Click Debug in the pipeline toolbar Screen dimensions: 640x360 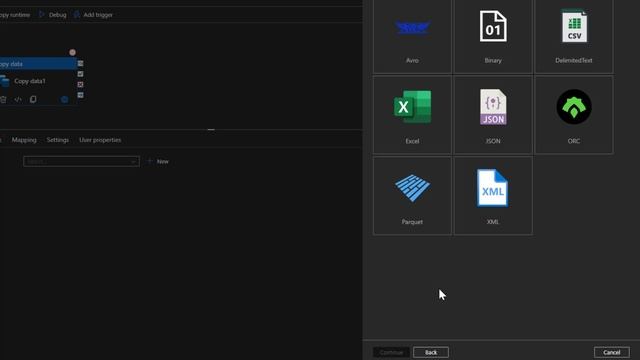(x=53, y=15)
